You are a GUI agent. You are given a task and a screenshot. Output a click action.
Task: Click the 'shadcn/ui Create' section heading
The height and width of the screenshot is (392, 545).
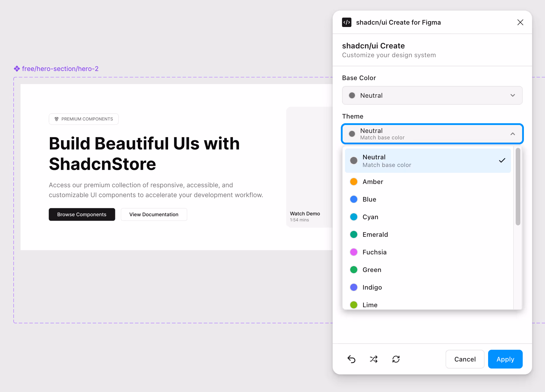[373, 46]
